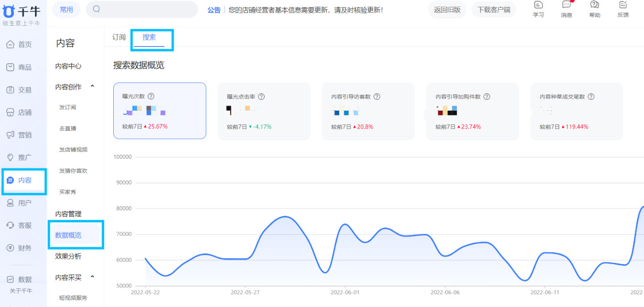This screenshot has height=307, width=644.
Task: Collapse the 内容采买 section
Action: pyautogui.click(x=93, y=276)
